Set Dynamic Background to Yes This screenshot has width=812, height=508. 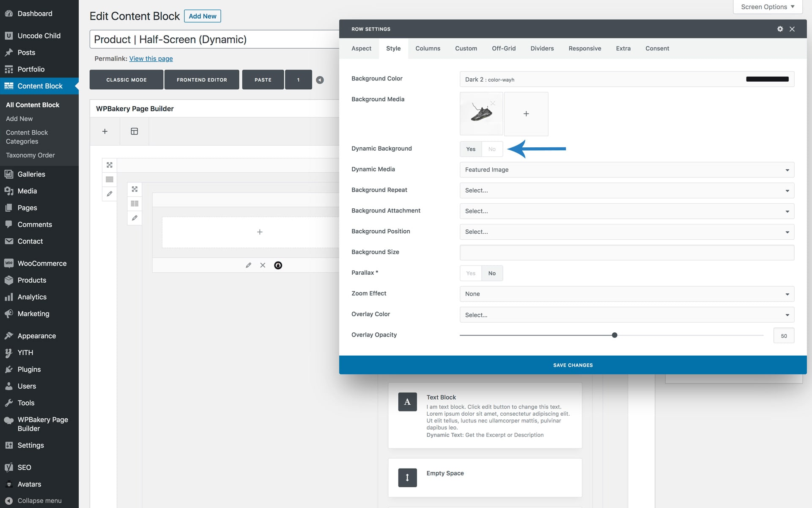(x=471, y=149)
